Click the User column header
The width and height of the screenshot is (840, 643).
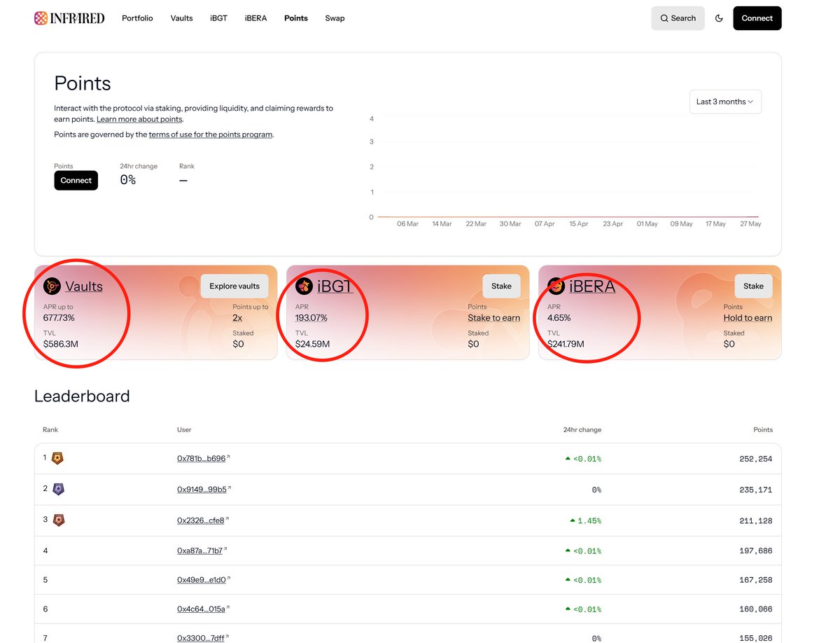click(184, 429)
